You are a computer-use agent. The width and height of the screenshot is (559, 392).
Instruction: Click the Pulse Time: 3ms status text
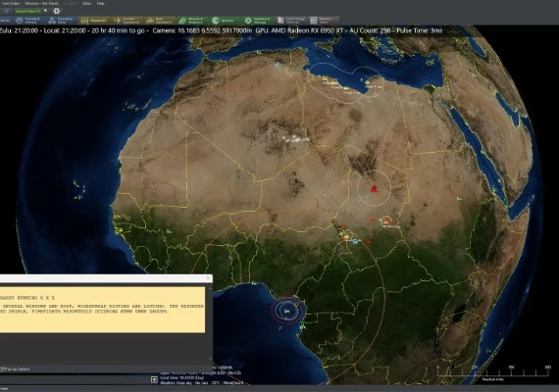(420, 30)
